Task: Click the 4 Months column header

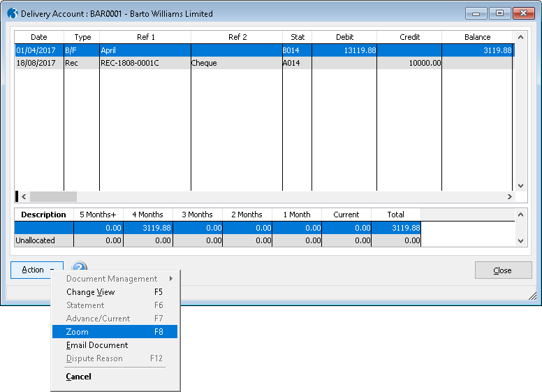Action: [x=147, y=215]
